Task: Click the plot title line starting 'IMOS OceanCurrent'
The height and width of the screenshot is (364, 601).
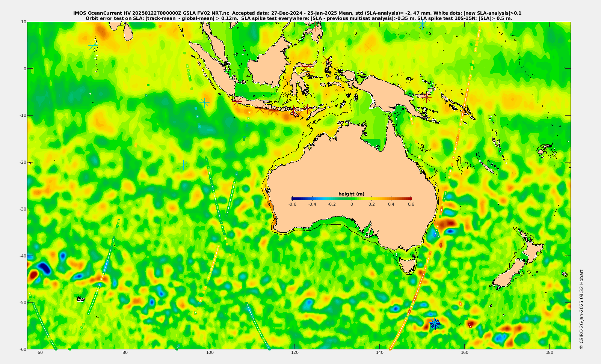Action: pos(297,13)
